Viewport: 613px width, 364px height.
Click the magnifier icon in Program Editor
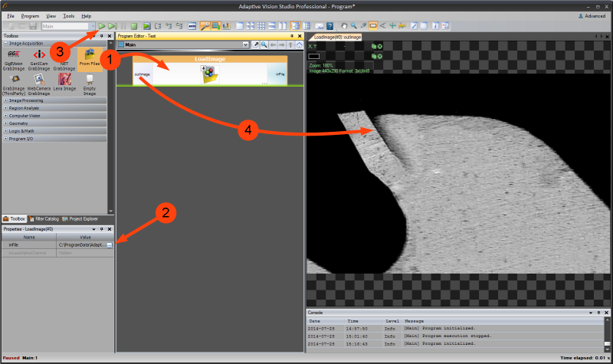click(265, 45)
